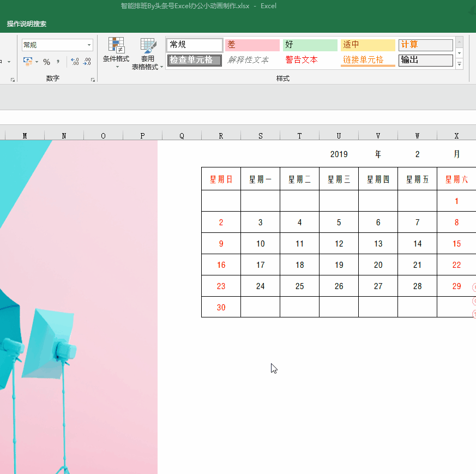476x474 pixels.
Task: Decrease decimal places
Action: tap(87, 62)
